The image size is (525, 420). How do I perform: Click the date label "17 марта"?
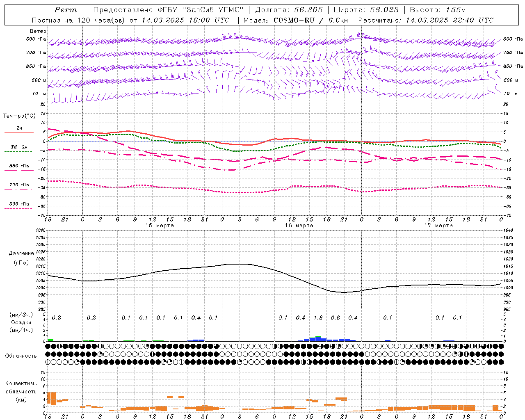[438, 226]
